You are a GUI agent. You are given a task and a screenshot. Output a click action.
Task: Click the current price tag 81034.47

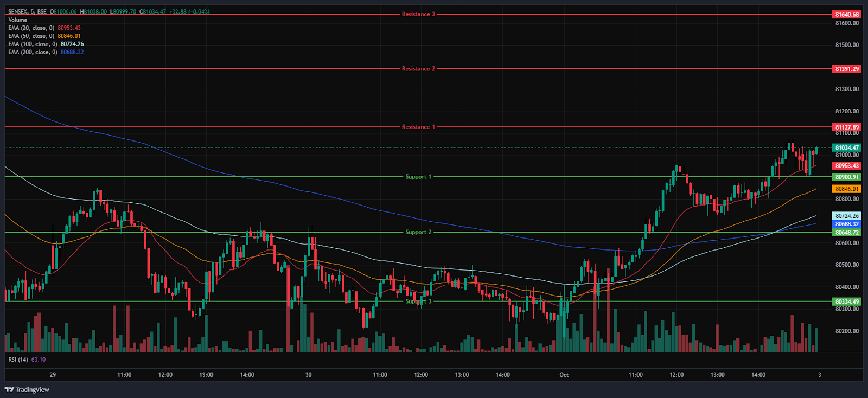[x=847, y=147]
